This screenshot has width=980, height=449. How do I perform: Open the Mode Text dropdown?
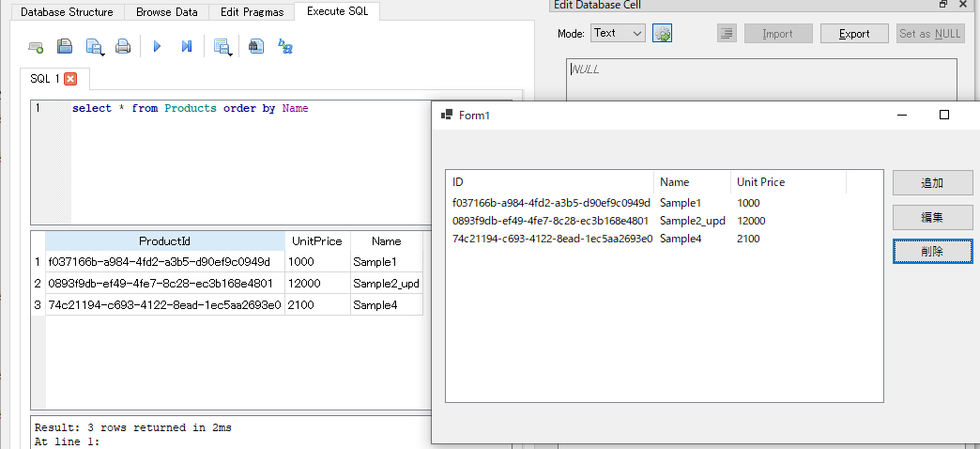click(618, 33)
